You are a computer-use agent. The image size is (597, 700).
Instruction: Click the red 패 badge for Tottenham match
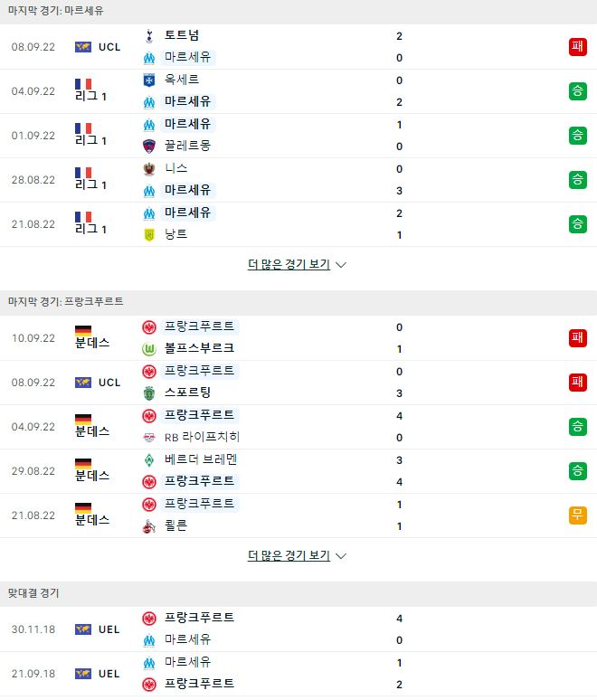577,46
